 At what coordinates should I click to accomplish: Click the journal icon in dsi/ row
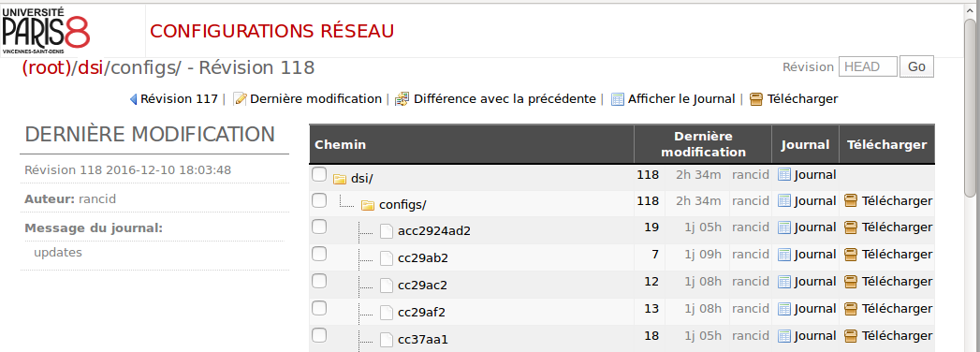tap(784, 174)
